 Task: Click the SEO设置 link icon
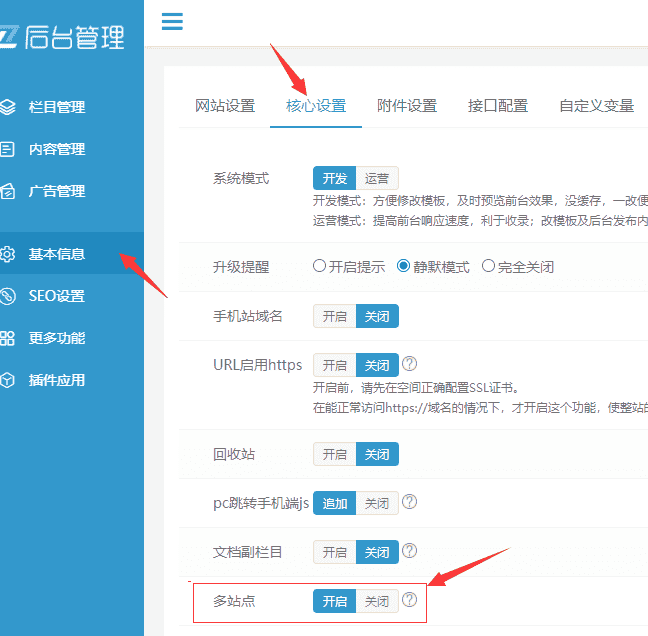click(x=7, y=296)
